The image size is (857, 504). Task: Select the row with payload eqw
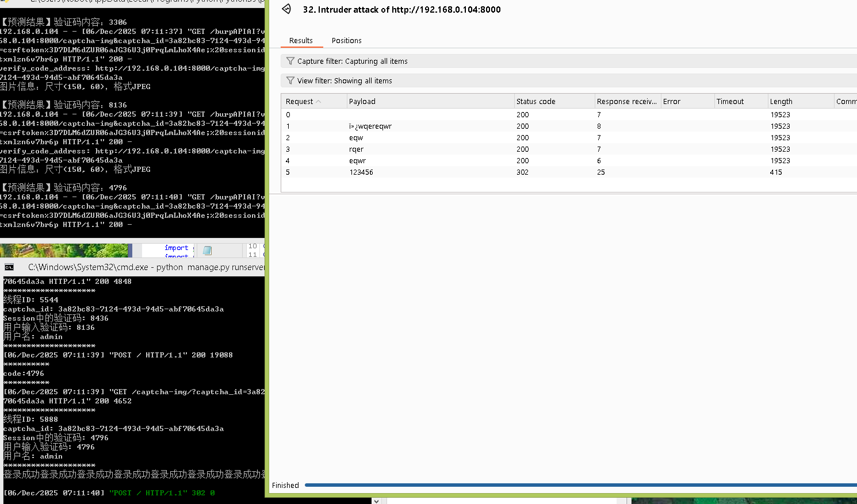click(569, 137)
